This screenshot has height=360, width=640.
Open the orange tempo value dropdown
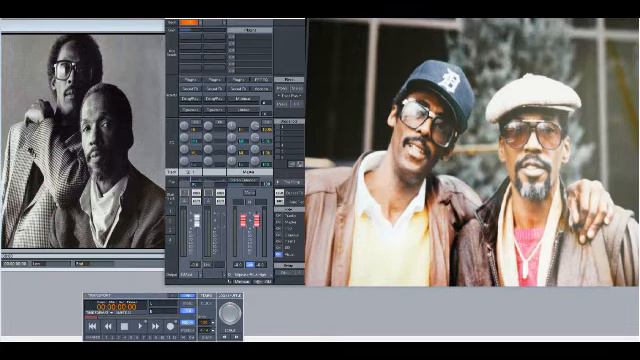213,322
